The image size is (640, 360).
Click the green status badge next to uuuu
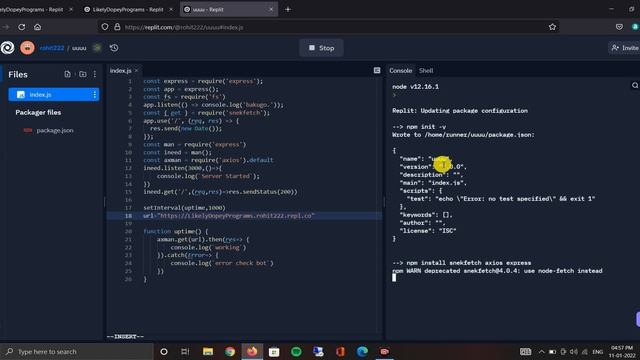click(x=97, y=48)
